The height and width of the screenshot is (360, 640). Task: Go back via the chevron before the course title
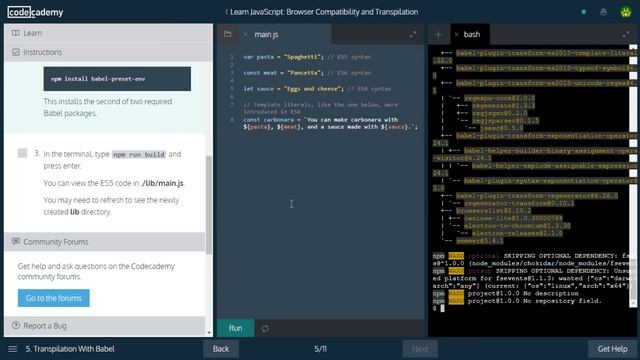pos(227,12)
